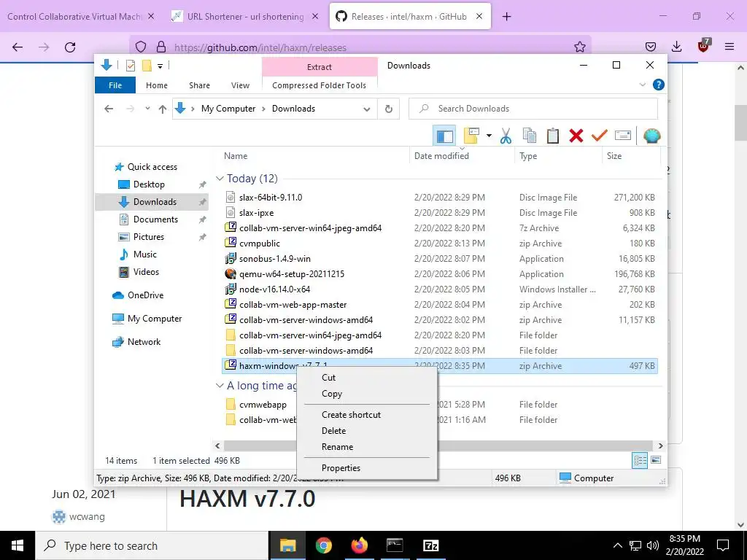Open the File ribbon tab
This screenshot has height=560, width=747.
(115, 85)
